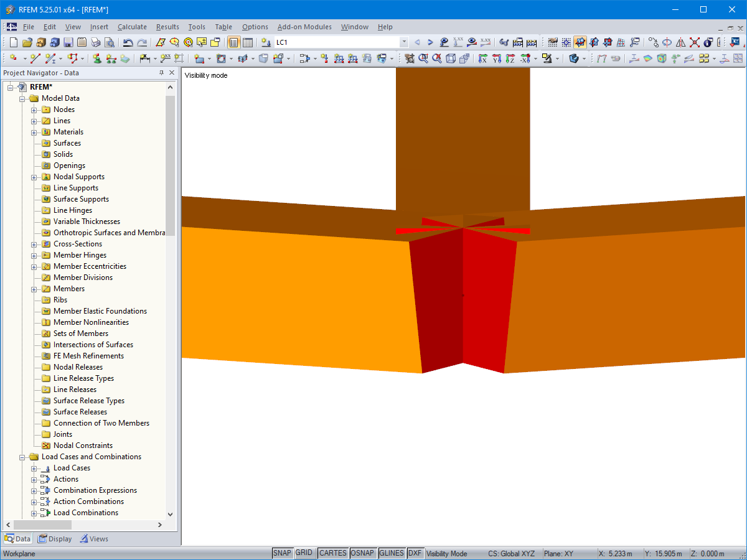Click the new surface tool icon
The height and width of the screenshot is (560, 747).
[199, 58]
